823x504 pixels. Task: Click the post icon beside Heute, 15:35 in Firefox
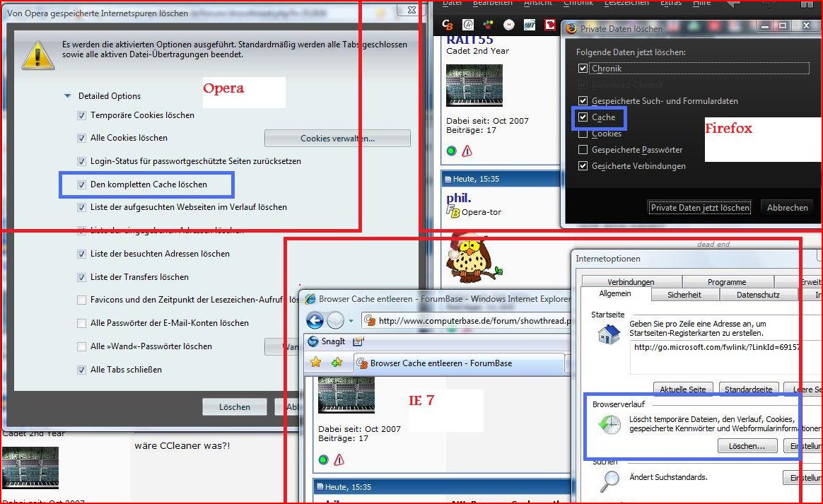click(x=448, y=180)
